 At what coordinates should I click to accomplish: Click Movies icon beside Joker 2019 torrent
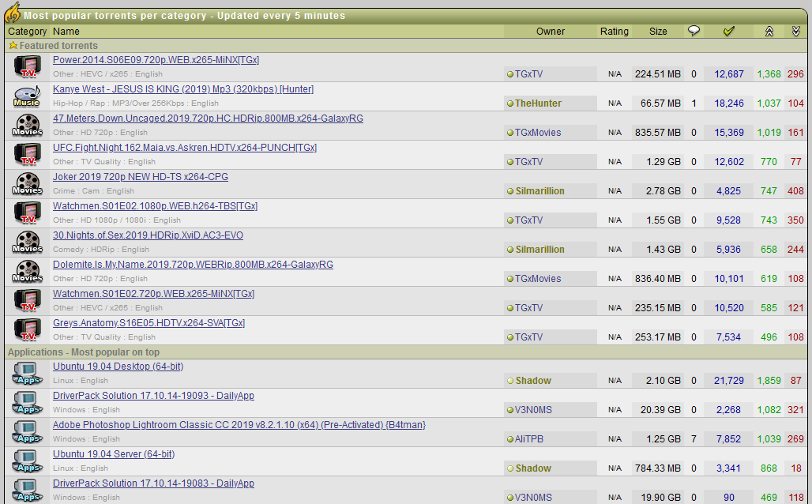(x=27, y=184)
